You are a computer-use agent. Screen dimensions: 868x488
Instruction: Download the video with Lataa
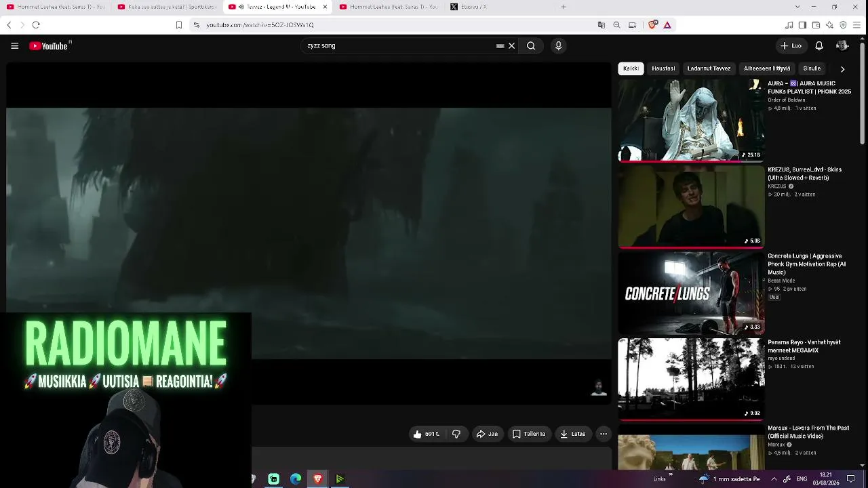click(x=573, y=434)
